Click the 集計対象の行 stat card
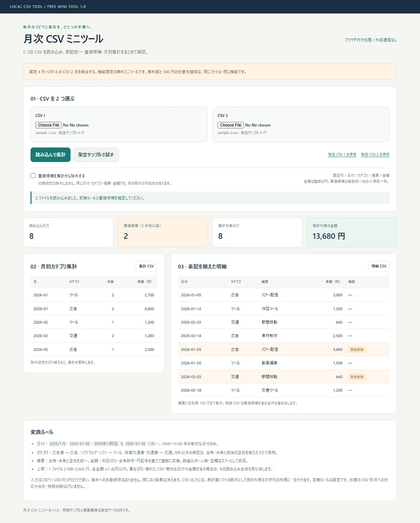 pos(257,232)
